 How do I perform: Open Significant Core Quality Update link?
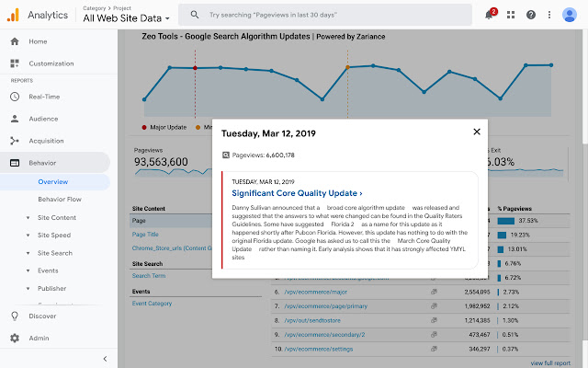297,193
